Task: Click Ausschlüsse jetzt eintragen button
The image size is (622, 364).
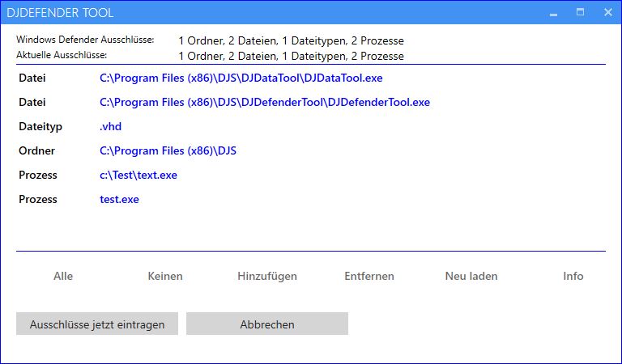Action: [x=97, y=324]
